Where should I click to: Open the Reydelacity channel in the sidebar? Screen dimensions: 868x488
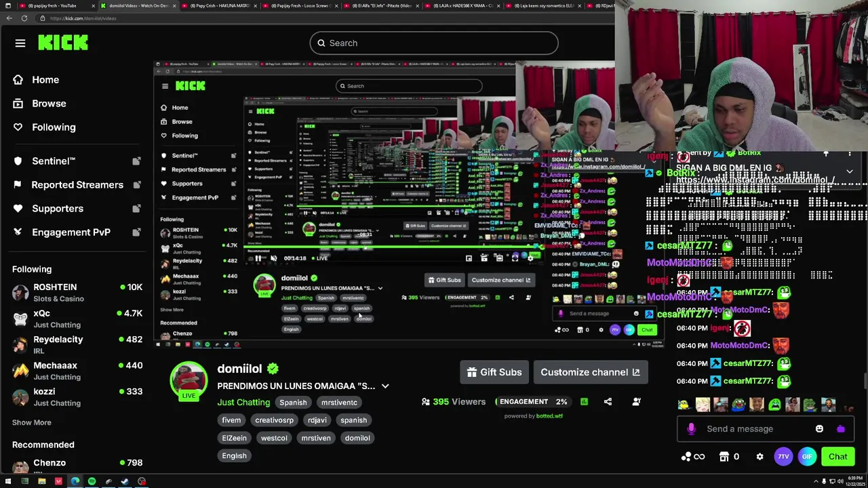pyautogui.click(x=77, y=345)
